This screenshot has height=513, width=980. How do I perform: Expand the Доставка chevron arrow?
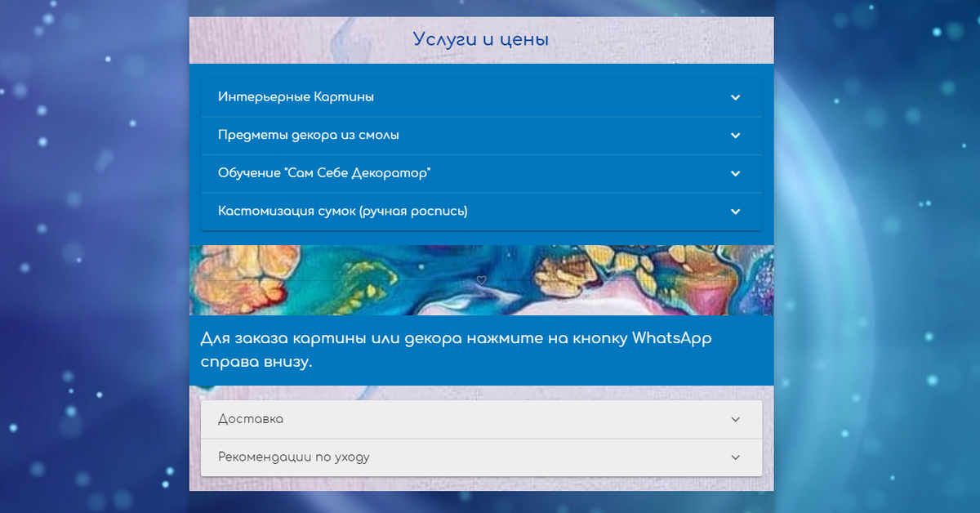735,419
